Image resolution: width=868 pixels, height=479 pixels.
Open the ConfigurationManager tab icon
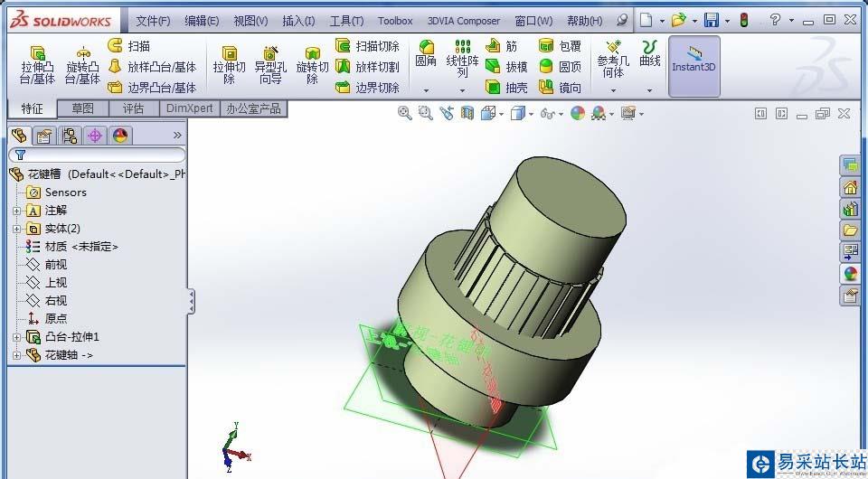70,136
